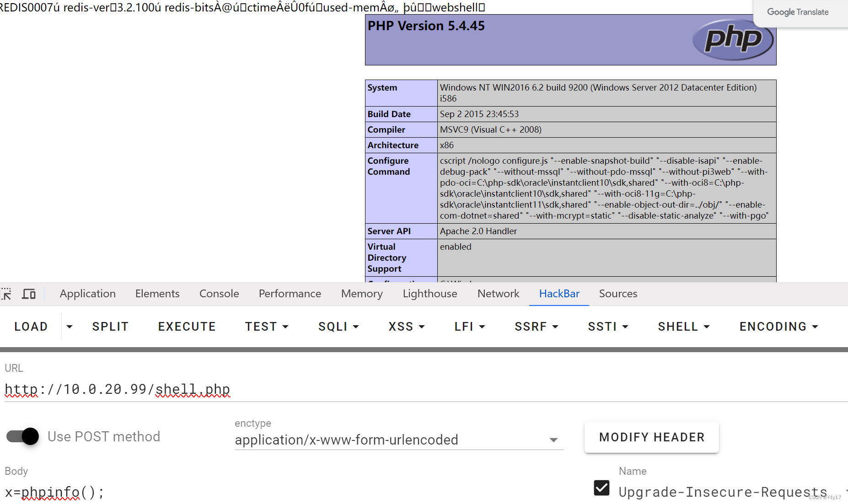Click the REDIS0007 header text line
This screenshot has width=848, height=504.
coord(242,7)
